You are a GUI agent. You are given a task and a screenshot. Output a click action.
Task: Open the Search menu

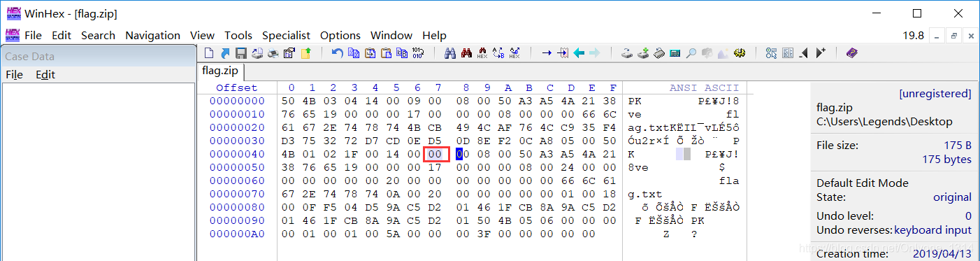98,35
